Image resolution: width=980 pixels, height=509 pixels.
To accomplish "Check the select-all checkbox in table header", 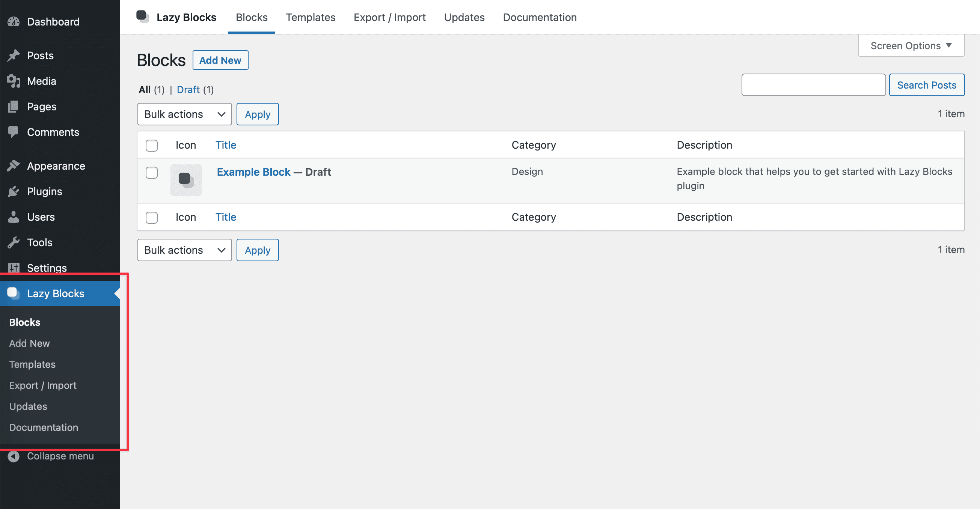I will (x=151, y=145).
